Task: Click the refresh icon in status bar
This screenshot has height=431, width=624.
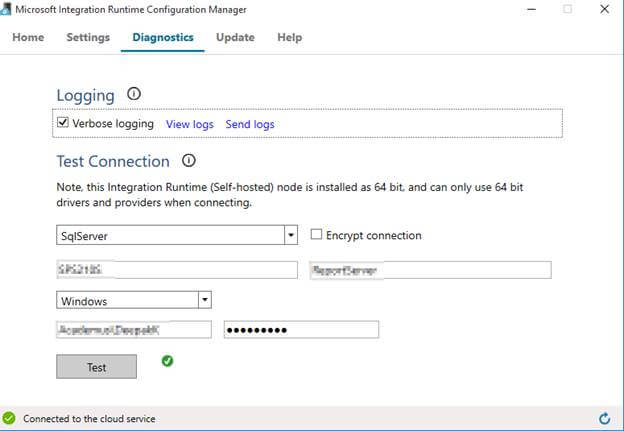Action: [604, 418]
